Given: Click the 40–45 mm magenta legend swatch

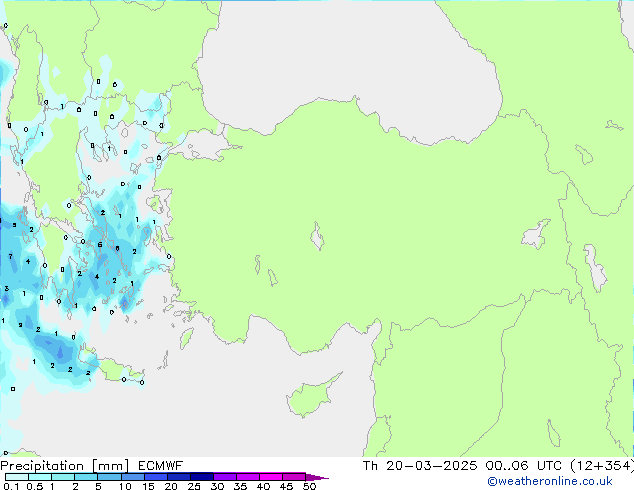Looking at the screenshot, I should pos(271,477).
